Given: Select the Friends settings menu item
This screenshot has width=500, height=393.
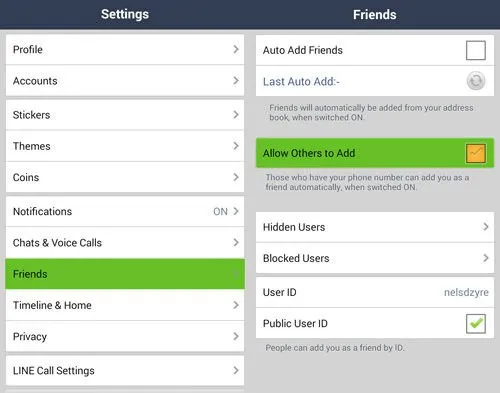Looking at the screenshot, I should click(x=125, y=274).
